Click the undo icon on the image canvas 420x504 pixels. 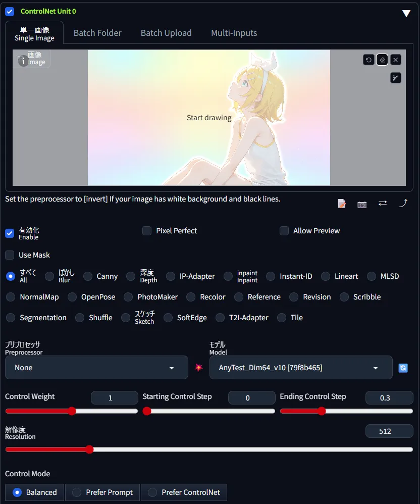click(369, 60)
